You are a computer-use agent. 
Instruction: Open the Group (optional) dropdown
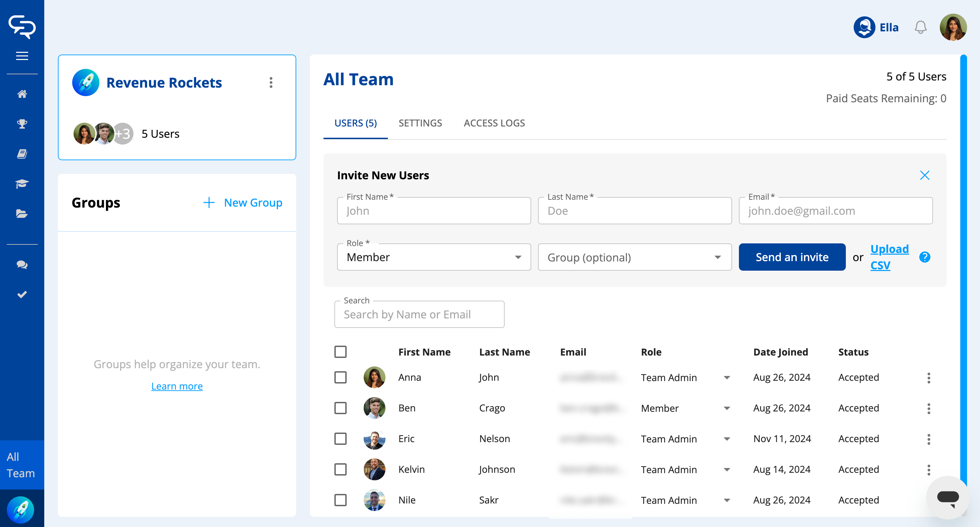[x=635, y=257]
